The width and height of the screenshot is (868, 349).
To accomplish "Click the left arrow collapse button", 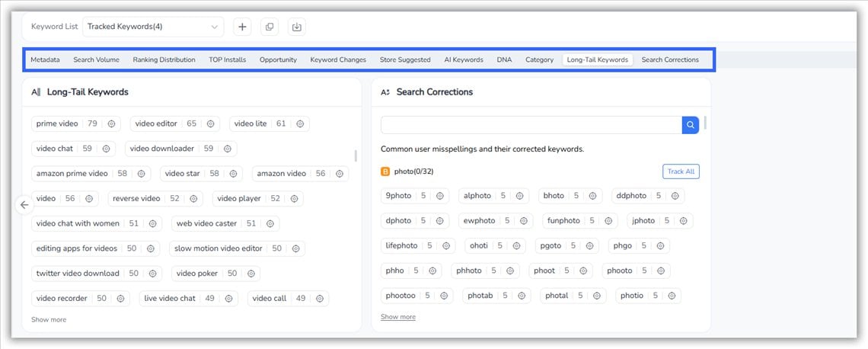I will point(24,204).
